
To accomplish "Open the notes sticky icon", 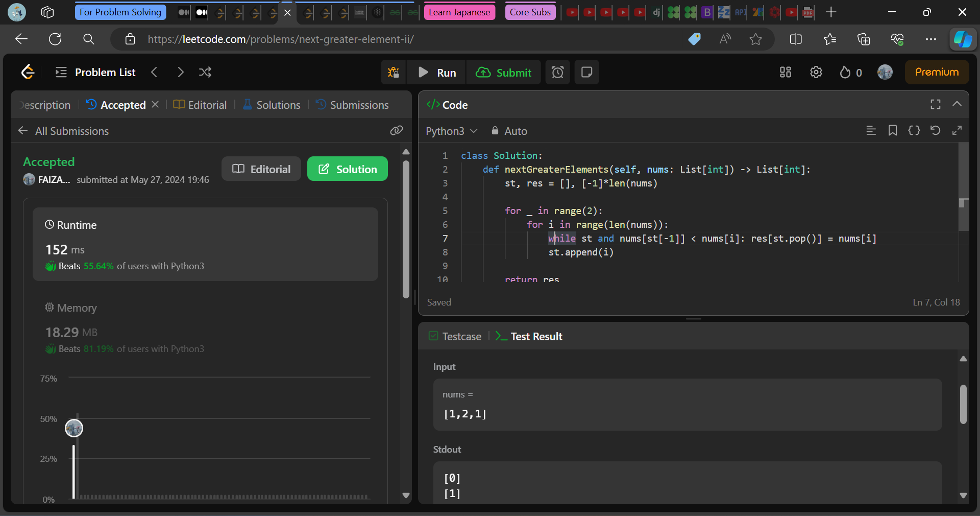I will click(586, 73).
